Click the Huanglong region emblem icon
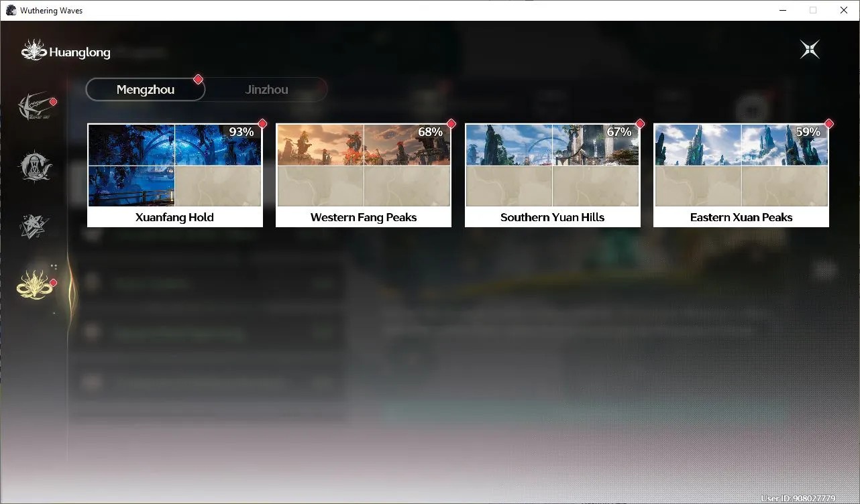This screenshot has height=504, width=860. tap(34, 50)
